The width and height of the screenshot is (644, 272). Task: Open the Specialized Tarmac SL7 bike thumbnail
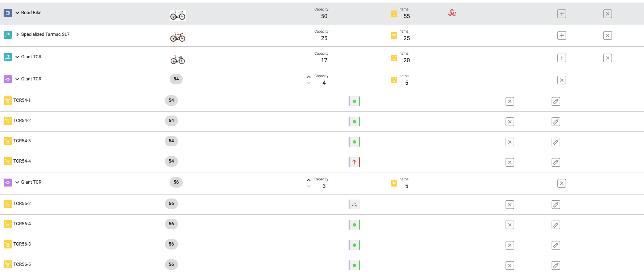click(x=178, y=37)
